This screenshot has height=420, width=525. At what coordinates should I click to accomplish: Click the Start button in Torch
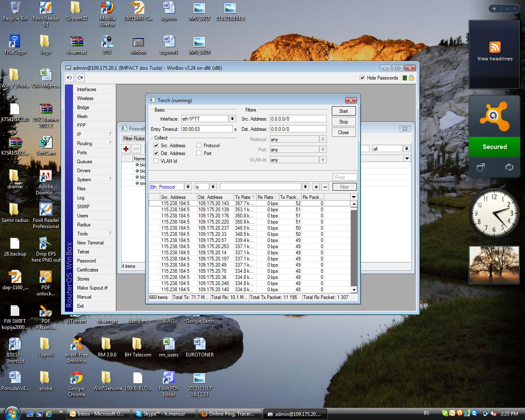(343, 111)
